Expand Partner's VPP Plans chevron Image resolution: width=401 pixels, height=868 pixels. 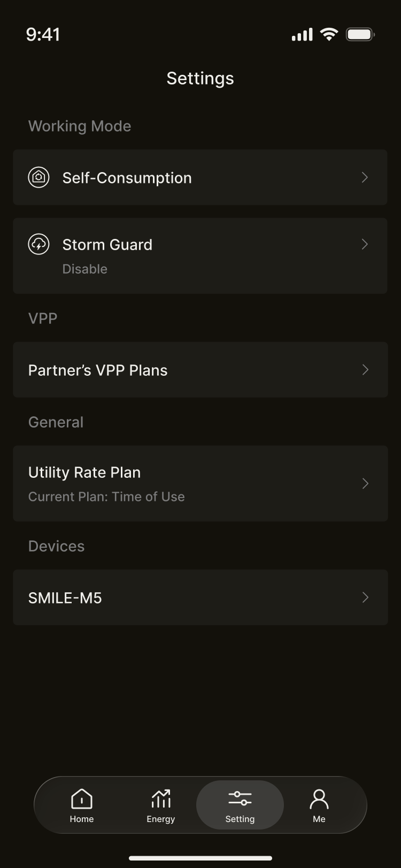point(365,370)
